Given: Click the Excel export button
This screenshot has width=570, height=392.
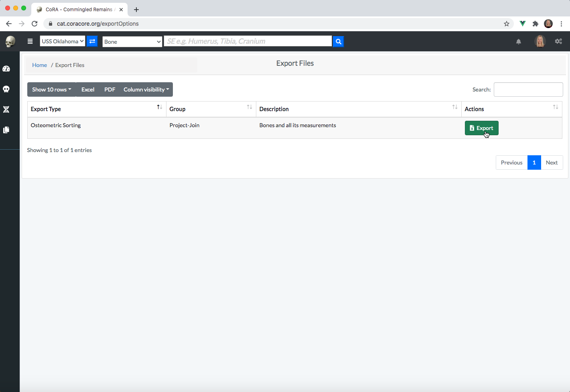Looking at the screenshot, I should coord(88,89).
